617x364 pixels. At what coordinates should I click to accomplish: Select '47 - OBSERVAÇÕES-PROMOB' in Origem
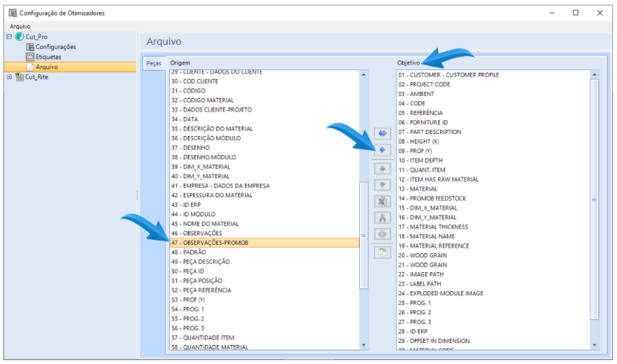pos(265,243)
